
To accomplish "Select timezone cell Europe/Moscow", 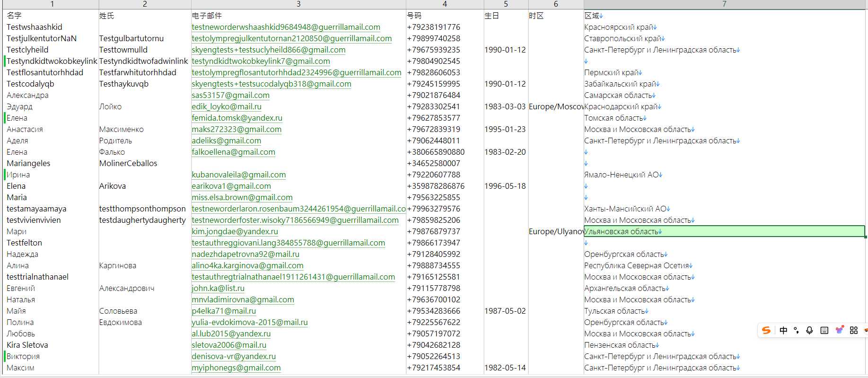I will (x=556, y=106).
